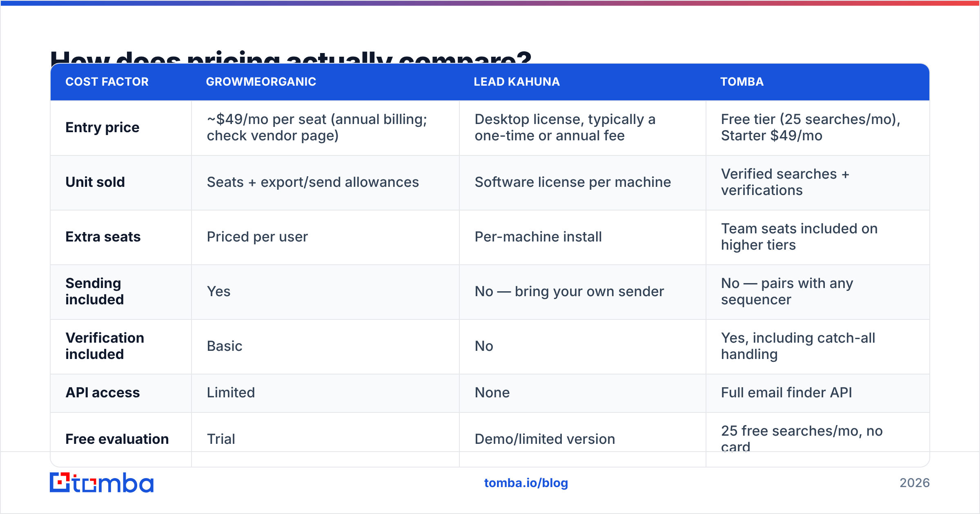Click the 2026 year text
Viewport: 980px width, 514px height.
pyautogui.click(x=915, y=483)
